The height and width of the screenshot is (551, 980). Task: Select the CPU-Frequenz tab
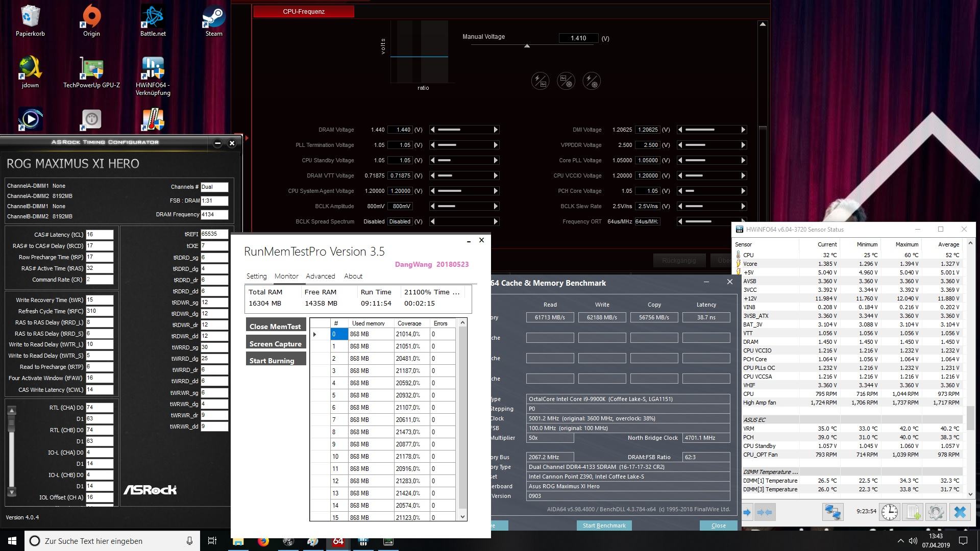304,11
